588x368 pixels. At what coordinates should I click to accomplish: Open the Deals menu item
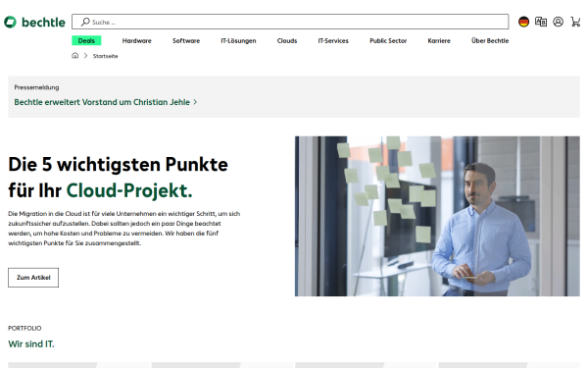click(86, 40)
